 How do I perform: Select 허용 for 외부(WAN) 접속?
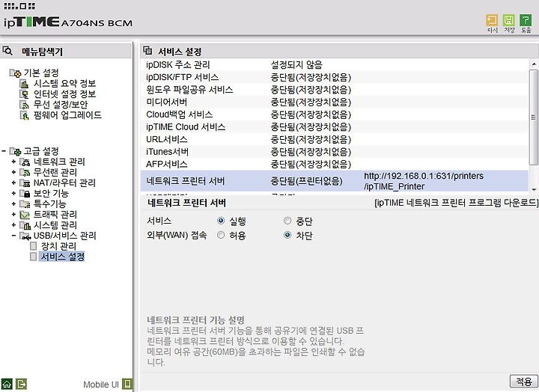(221, 235)
